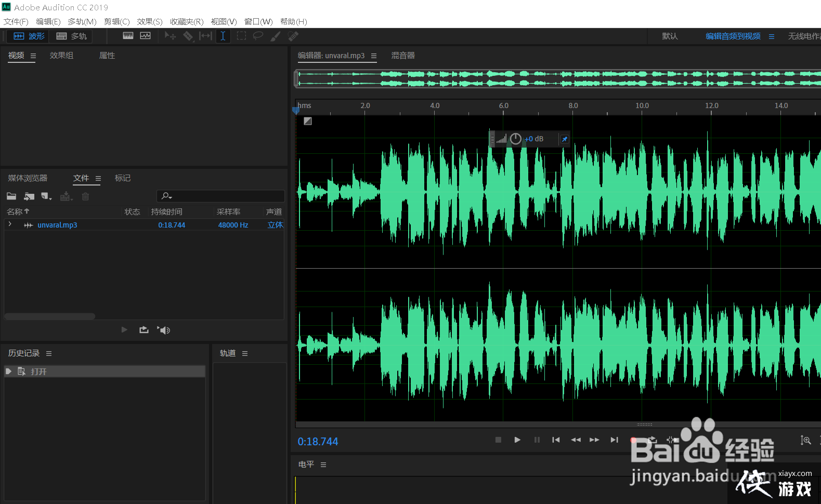Open the 收藏夹(R) menu

187,21
